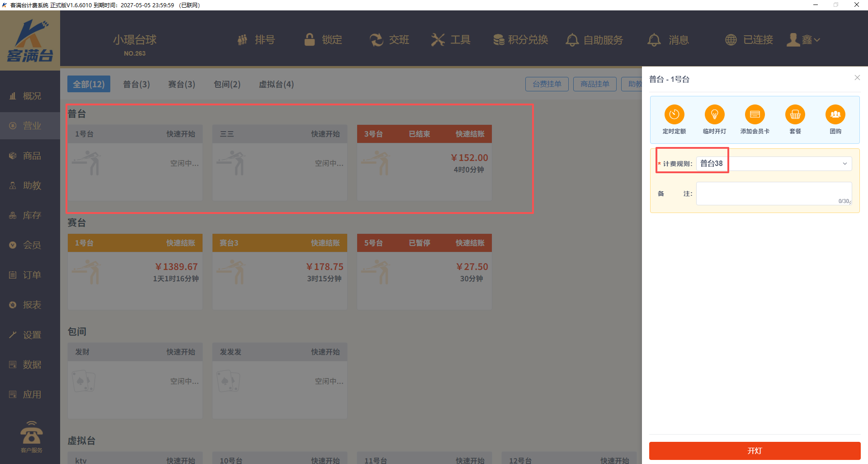This screenshot has height=464, width=868.
Task: Click 快速结账 on 赛台3 table
Action: 325,243
